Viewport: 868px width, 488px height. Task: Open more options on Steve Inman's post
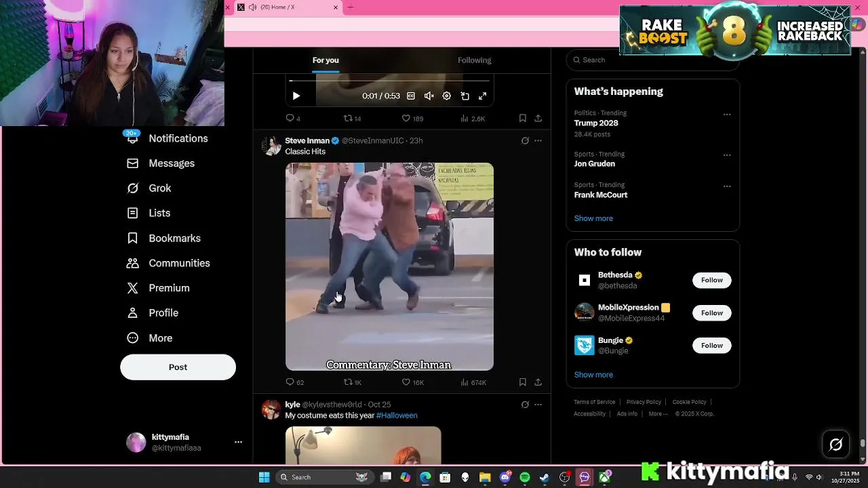[x=538, y=141]
